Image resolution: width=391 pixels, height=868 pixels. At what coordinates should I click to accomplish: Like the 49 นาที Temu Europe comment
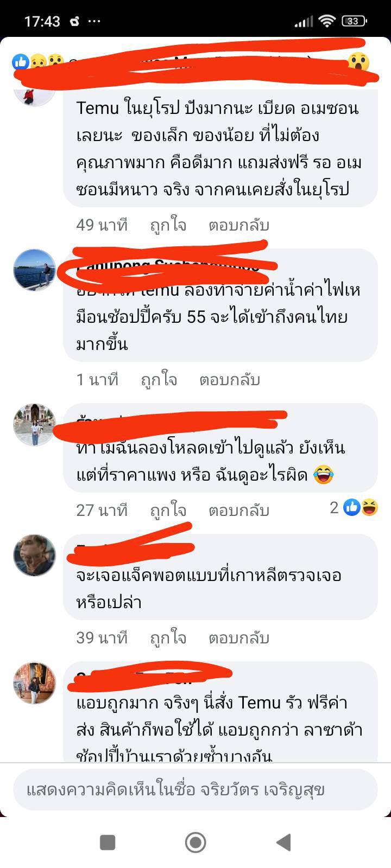168,225
